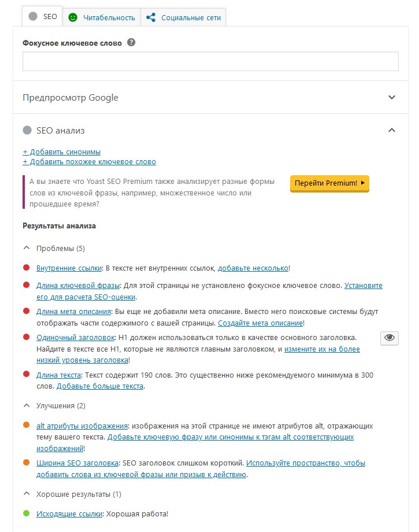Click inside the focus keyword input field
The width and height of the screenshot is (419, 532).
(x=210, y=61)
